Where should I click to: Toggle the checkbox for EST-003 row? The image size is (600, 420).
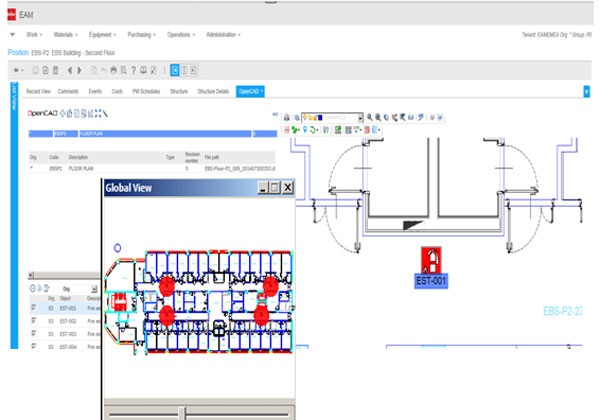pos(35,334)
